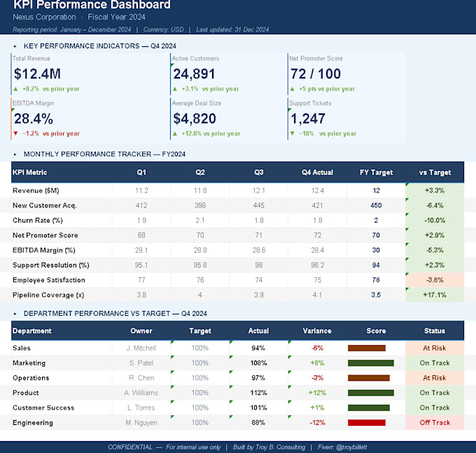Click the Sales At Risk status cell
The height and width of the screenshot is (453, 476).
435,348
